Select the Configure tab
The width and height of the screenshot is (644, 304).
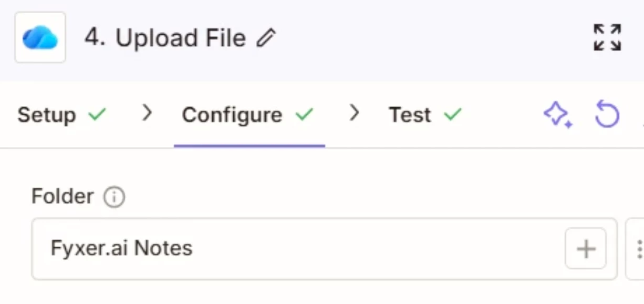[232, 115]
